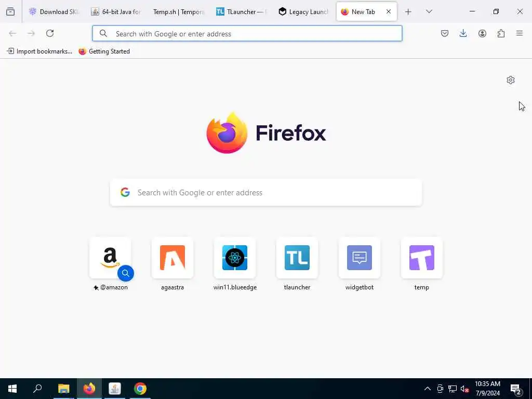
Task: Open Windows taskbar search
Action: point(37,389)
